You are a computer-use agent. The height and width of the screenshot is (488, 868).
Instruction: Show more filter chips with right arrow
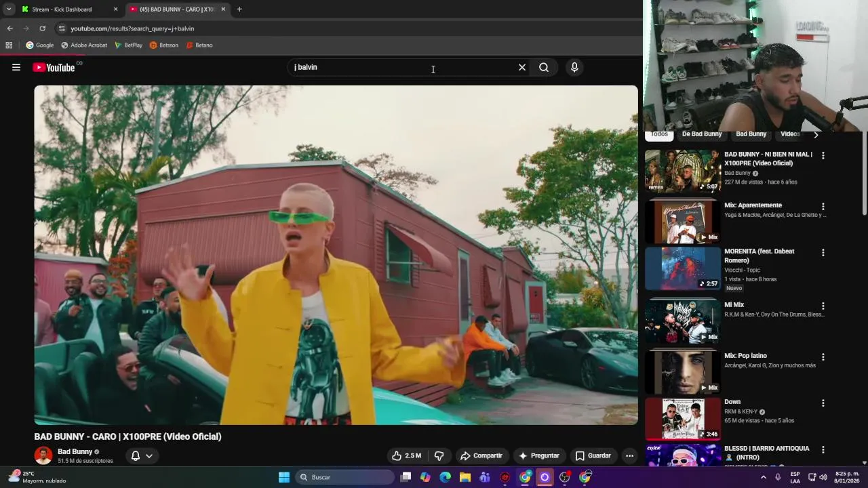tap(816, 135)
